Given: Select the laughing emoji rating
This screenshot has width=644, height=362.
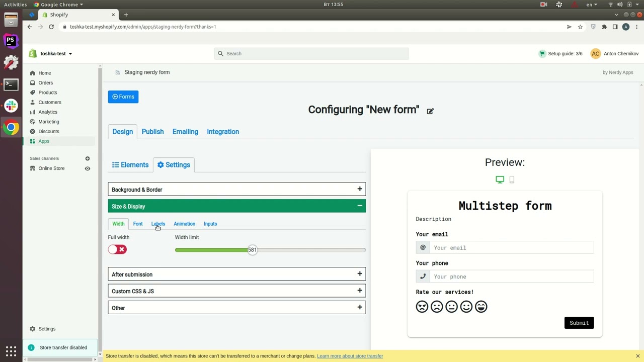Looking at the screenshot, I should (x=481, y=307).
